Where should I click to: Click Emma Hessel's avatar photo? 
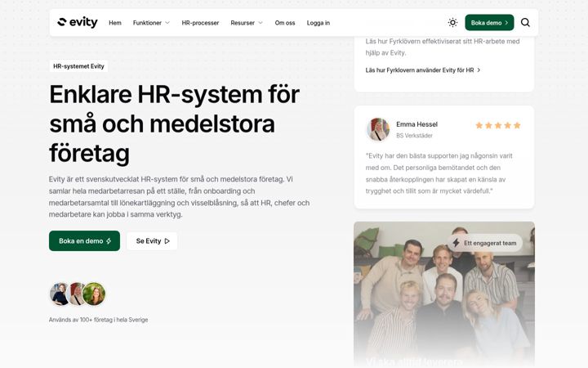coord(378,129)
